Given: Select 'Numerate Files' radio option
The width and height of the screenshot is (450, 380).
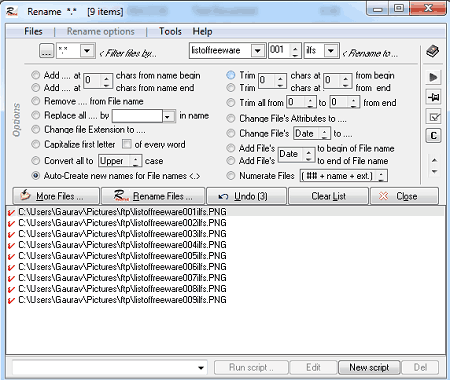Looking at the screenshot, I should [231, 176].
